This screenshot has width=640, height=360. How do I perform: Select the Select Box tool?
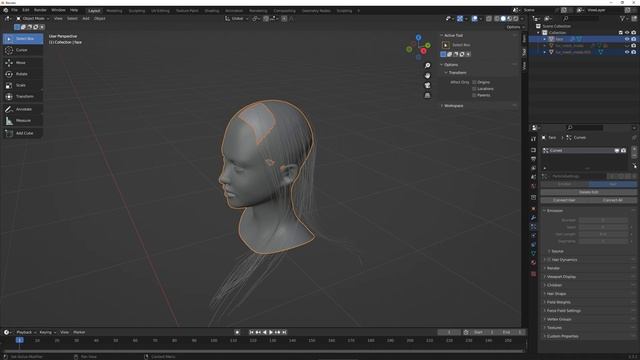[x=23, y=39]
